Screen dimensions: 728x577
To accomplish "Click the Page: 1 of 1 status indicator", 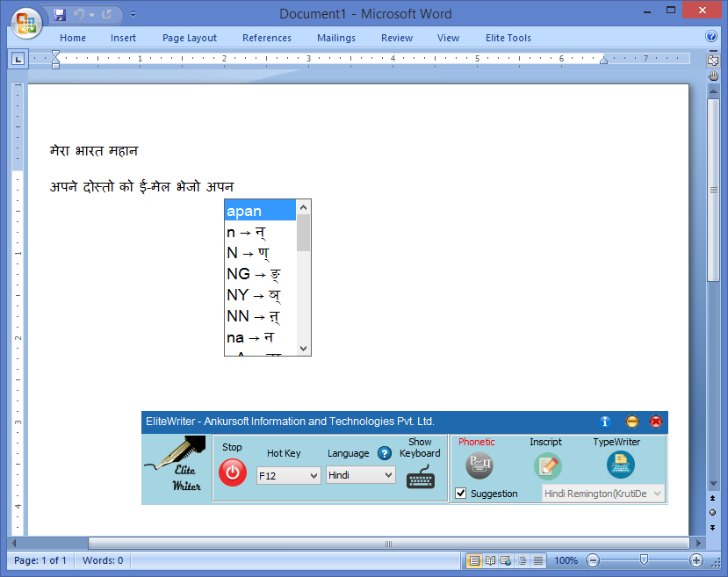I will [x=40, y=561].
